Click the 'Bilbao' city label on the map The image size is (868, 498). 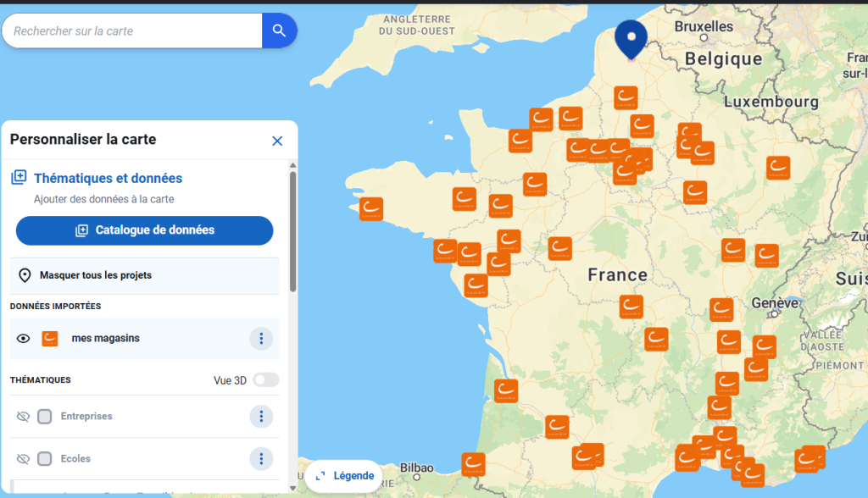417,468
